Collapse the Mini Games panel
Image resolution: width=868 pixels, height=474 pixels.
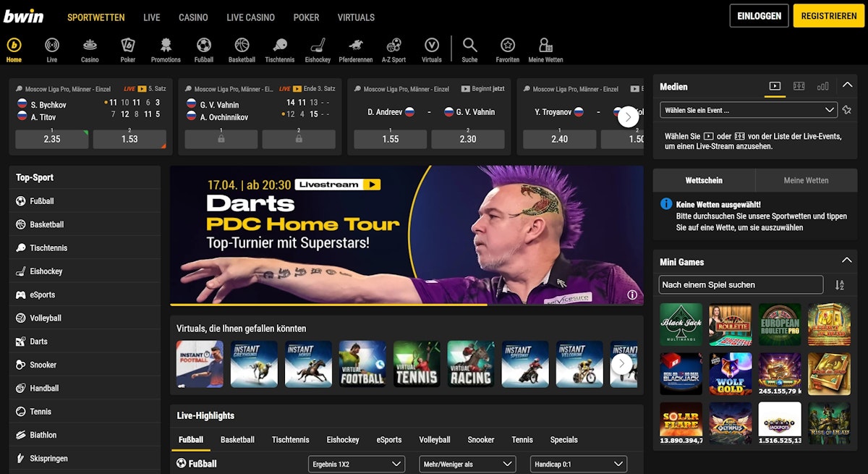(847, 261)
